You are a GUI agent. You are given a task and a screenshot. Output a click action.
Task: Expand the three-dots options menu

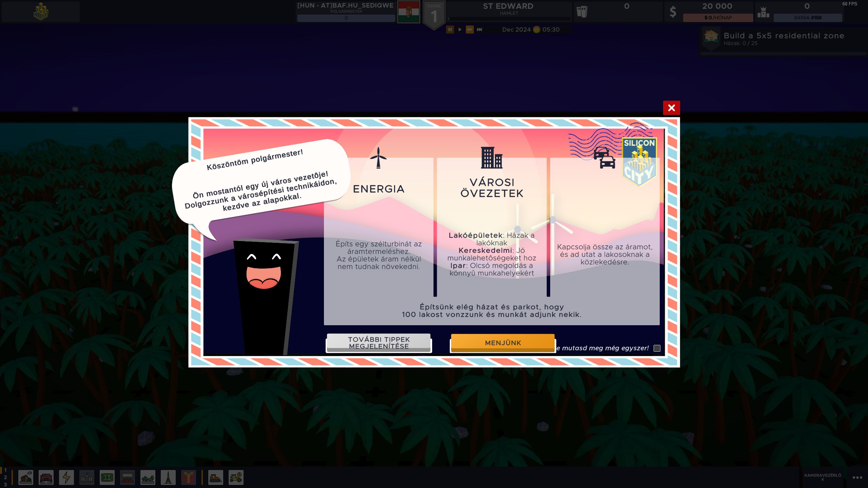pos(857,477)
